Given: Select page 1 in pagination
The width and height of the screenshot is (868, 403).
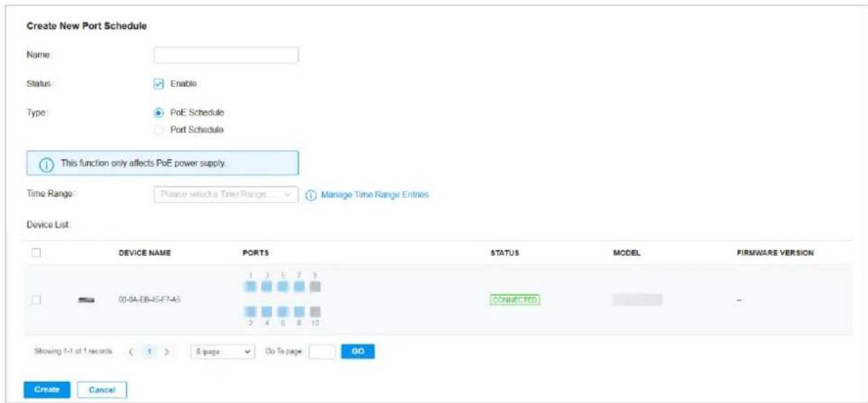Looking at the screenshot, I should (x=149, y=353).
